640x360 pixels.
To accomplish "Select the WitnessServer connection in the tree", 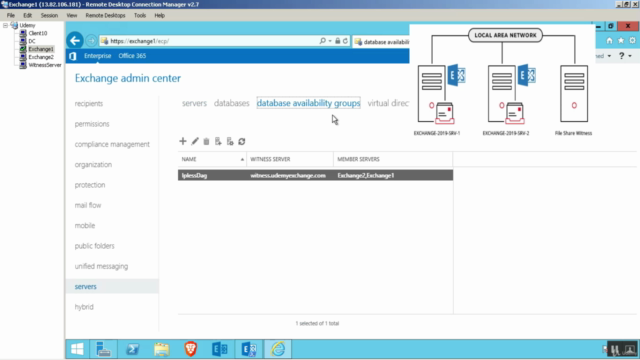I will pos(45,65).
